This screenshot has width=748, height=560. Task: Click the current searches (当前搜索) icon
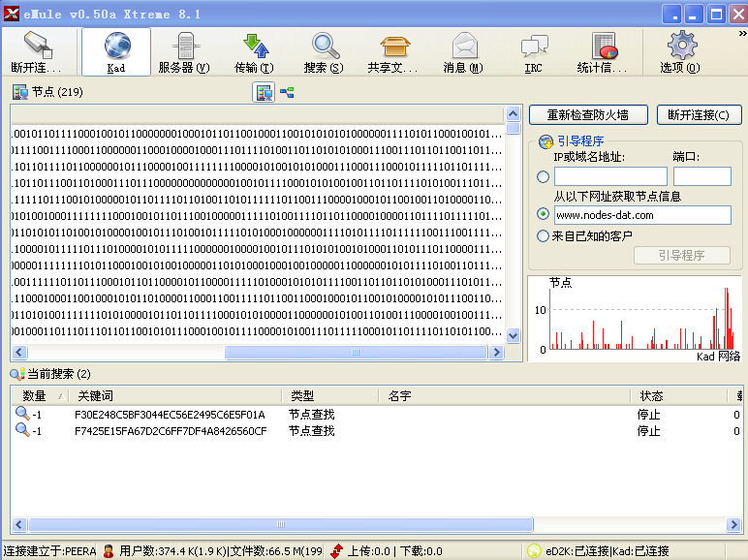pos(17,374)
